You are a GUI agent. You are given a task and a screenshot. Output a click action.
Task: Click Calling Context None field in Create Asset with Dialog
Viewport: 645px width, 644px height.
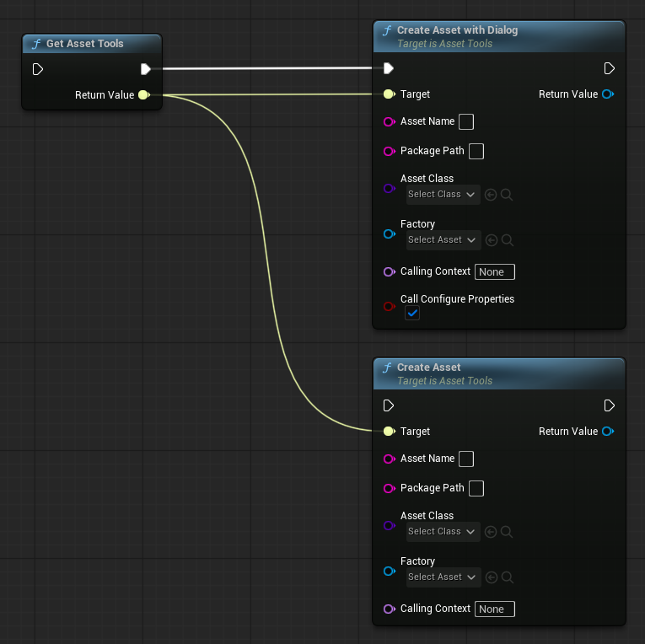point(494,272)
